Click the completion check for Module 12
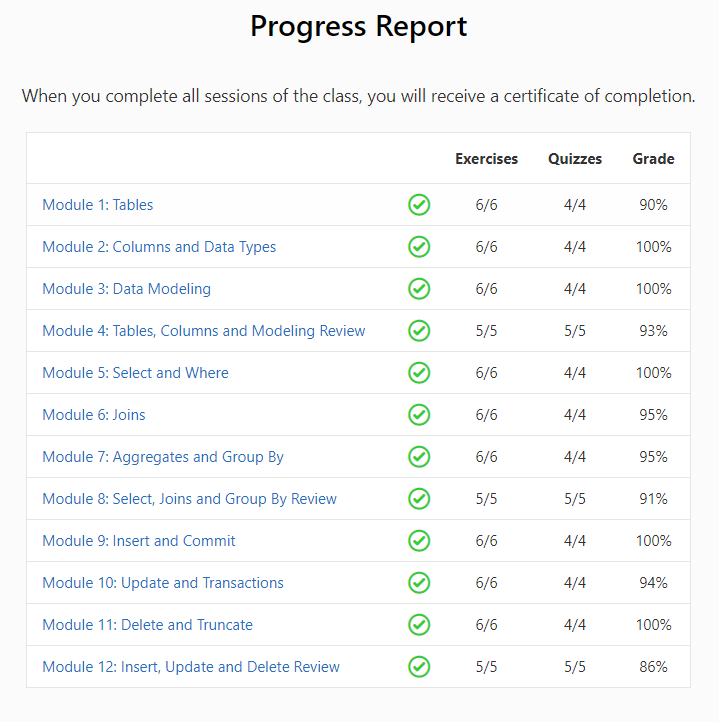The image size is (719, 722). (419, 667)
